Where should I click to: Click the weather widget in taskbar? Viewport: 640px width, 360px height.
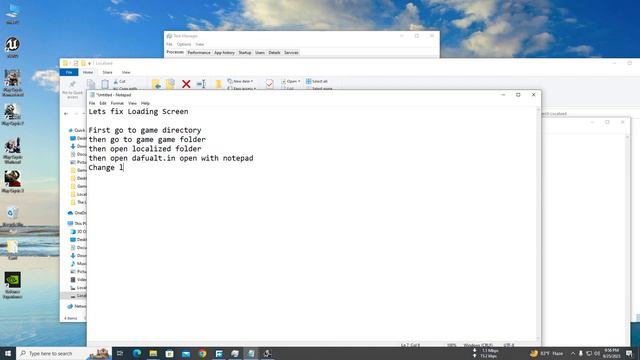pyautogui.click(x=547, y=353)
